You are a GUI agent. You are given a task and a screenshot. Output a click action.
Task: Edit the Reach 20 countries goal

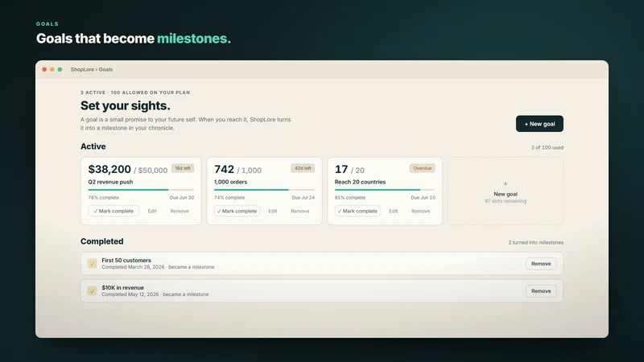pos(394,211)
